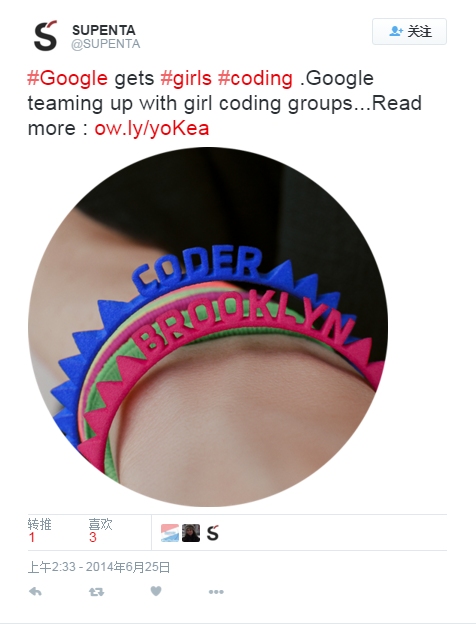The height and width of the screenshot is (624, 476).
Task: Retweet using the retweet arrows icon
Action: [x=96, y=592]
